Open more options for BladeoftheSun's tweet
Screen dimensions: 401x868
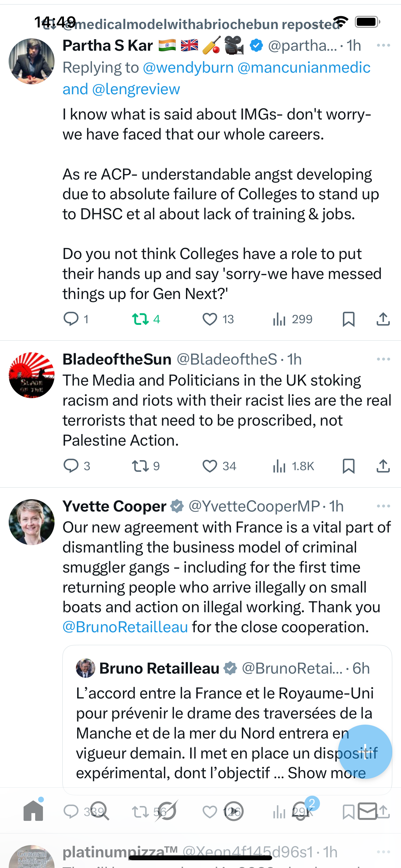pos(383,359)
